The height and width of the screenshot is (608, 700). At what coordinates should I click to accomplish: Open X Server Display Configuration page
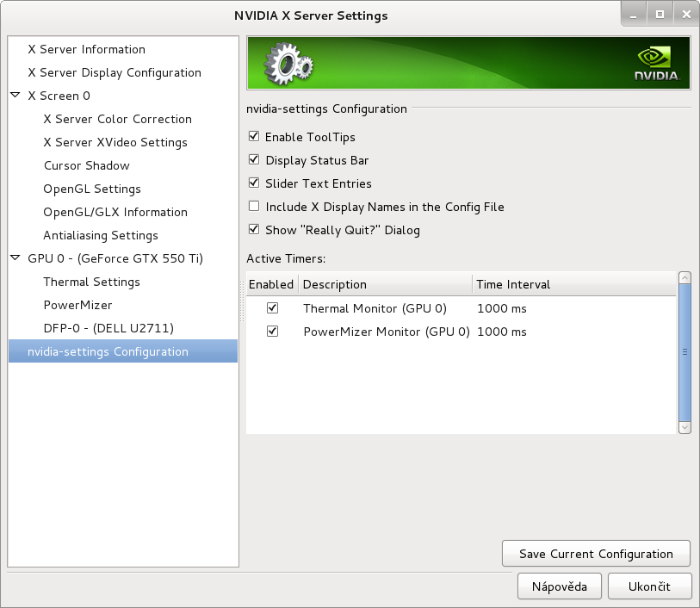[x=115, y=72]
